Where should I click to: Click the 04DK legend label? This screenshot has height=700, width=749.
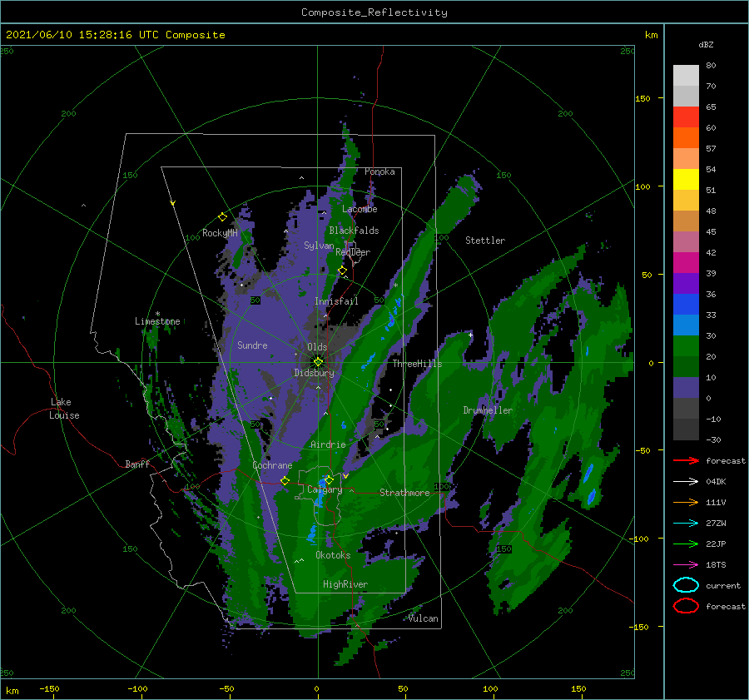716,481
